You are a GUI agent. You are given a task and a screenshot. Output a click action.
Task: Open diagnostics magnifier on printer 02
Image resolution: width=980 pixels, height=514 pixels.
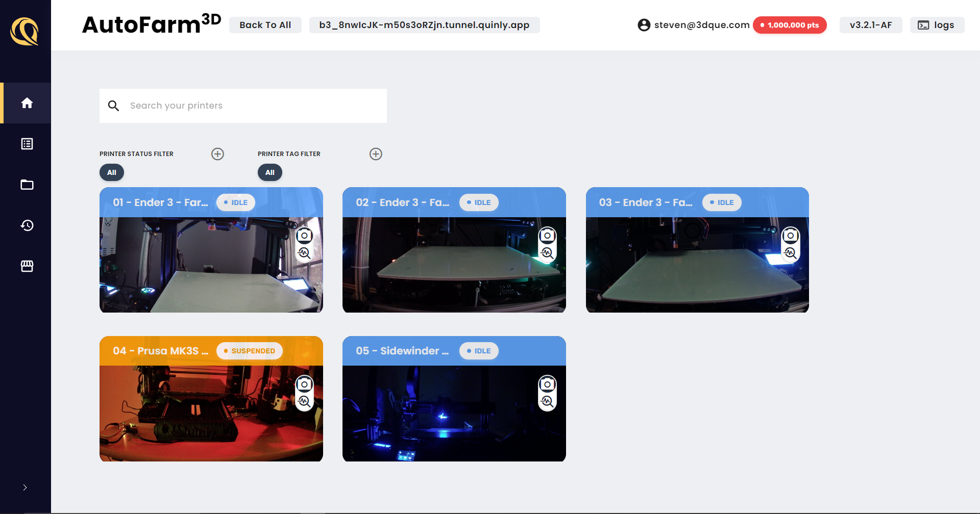point(547,253)
